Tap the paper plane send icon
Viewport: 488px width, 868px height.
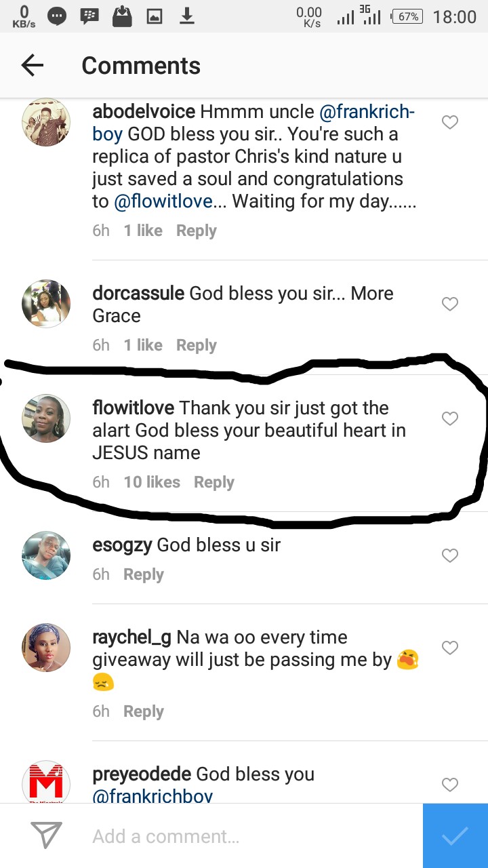click(x=47, y=835)
